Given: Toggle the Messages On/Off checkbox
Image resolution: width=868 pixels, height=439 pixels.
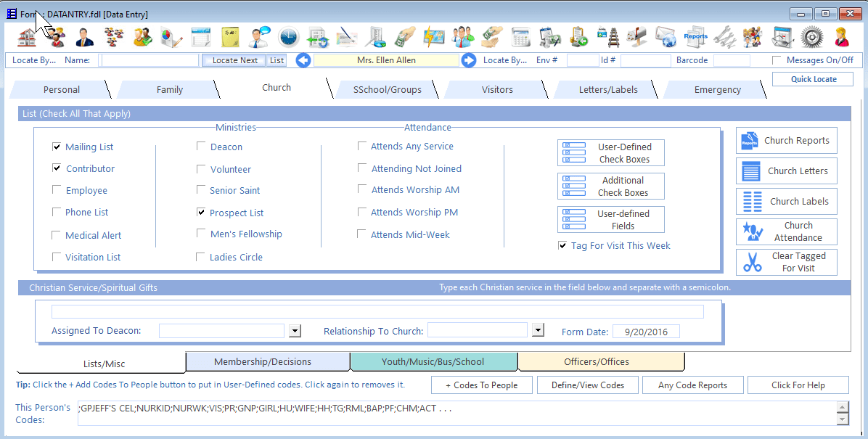Looking at the screenshot, I should tap(777, 60).
